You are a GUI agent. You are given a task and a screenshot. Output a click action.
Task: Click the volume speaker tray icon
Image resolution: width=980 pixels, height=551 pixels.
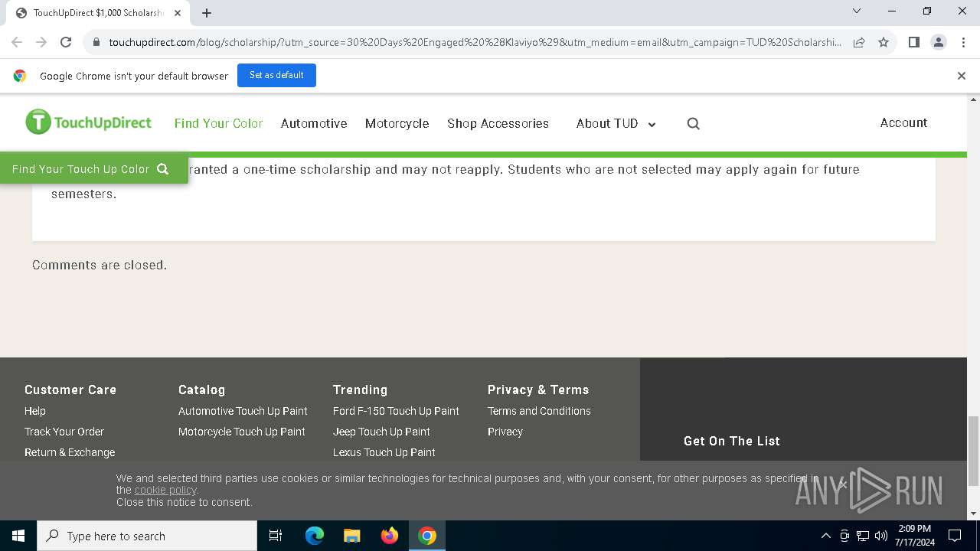click(881, 536)
